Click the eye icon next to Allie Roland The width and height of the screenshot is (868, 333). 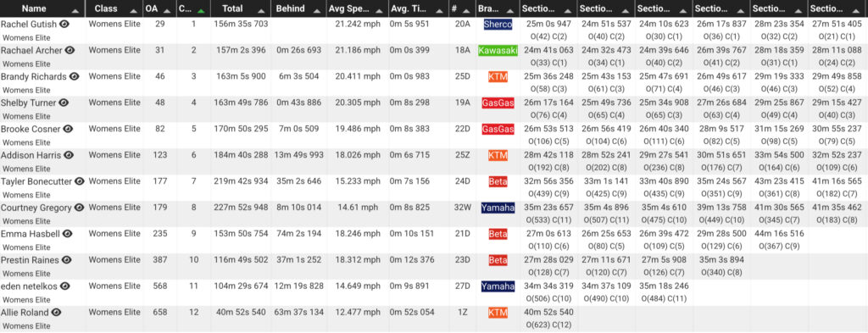57,312
